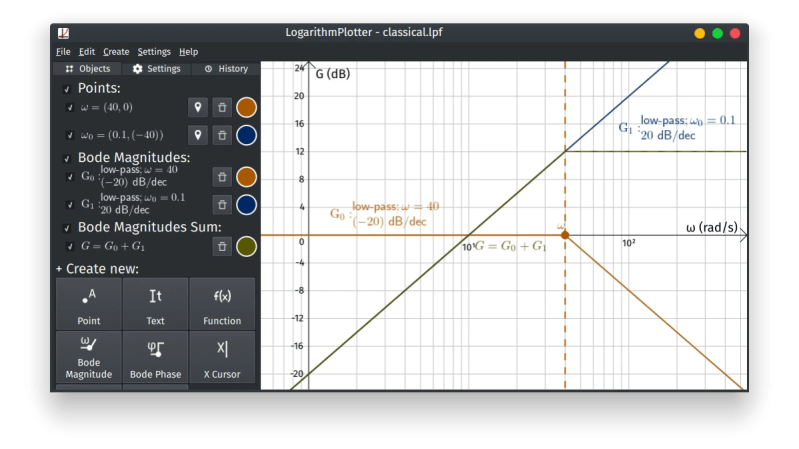Change orange color swatch of G₀ magnitude
The height and width of the screenshot is (449, 799).
(x=246, y=177)
